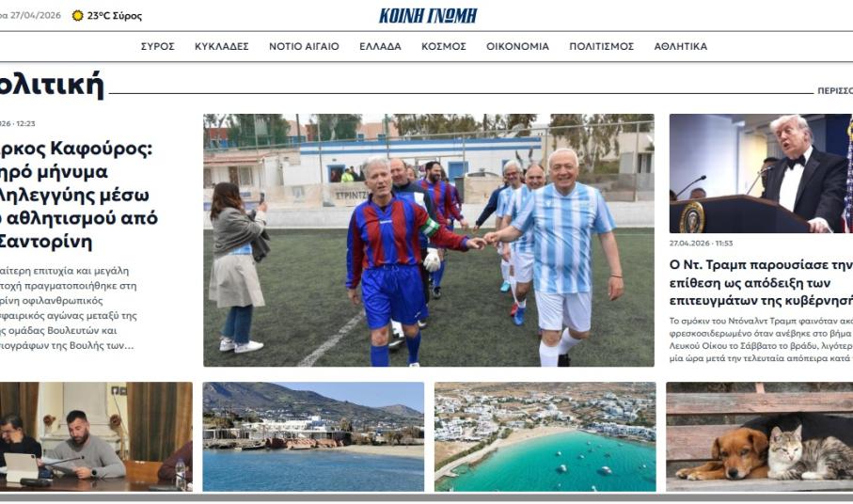Screen dimensions: 853x504
Task: Open the ΣΥΡΟΣ menu section
Action: tap(158, 47)
